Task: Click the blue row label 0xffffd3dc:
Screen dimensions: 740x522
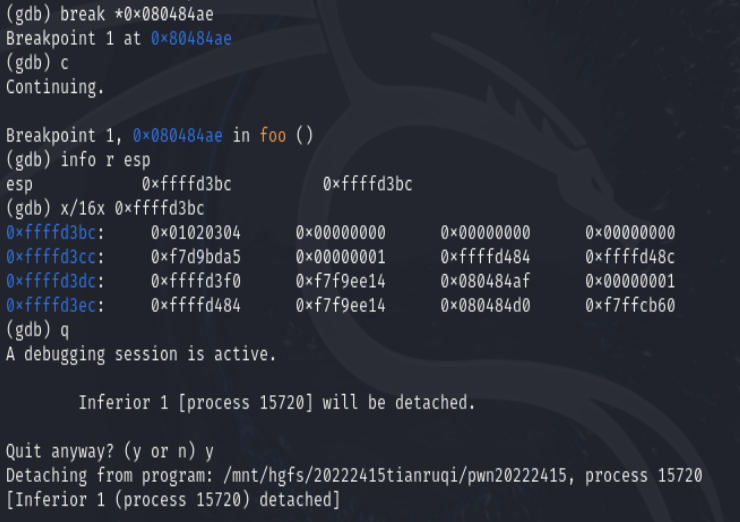Action: (x=57, y=281)
